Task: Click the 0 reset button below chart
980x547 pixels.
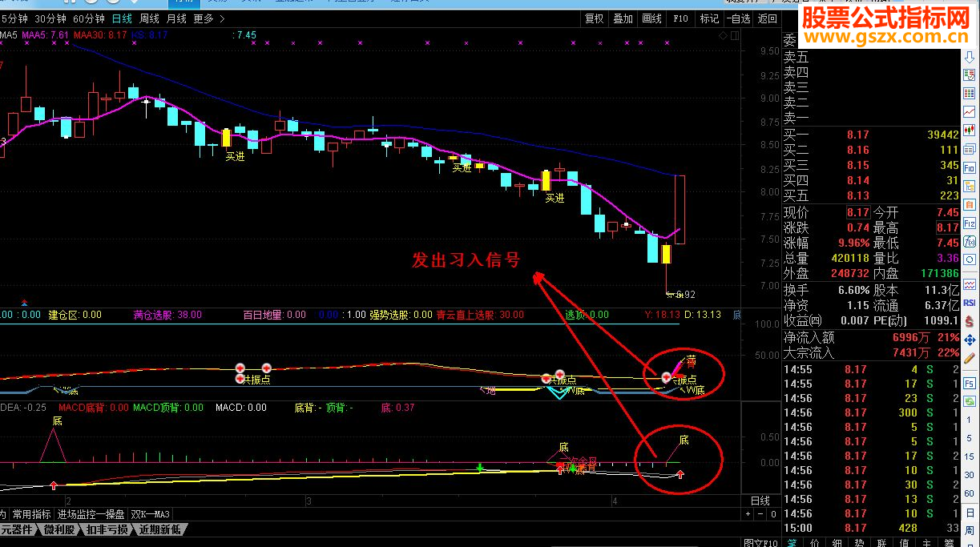Action: (774, 514)
